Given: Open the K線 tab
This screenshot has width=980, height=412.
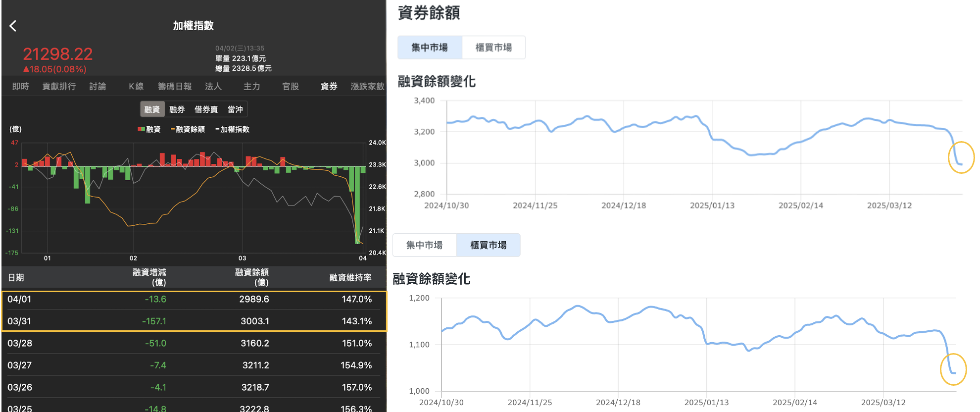Looking at the screenshot, I should click(136, 87).
